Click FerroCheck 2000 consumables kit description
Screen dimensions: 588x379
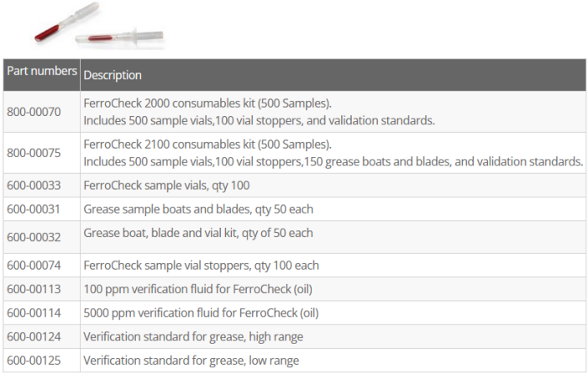pos(208,103)
